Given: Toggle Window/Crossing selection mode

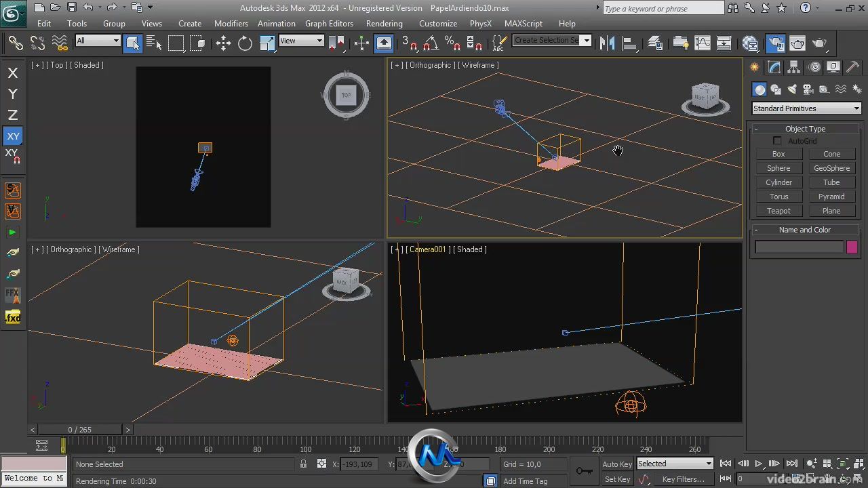Looking at the screenshot, I should [197, 43].
